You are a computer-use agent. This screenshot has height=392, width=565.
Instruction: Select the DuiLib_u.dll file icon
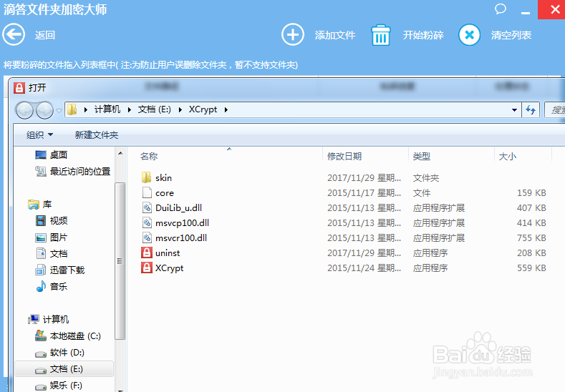(x=147, y=207)
